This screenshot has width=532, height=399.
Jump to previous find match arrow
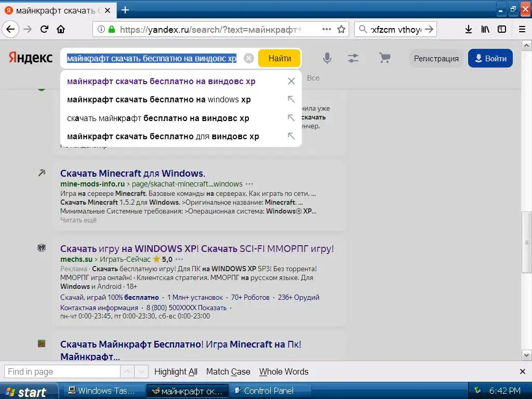click(127, 371)
